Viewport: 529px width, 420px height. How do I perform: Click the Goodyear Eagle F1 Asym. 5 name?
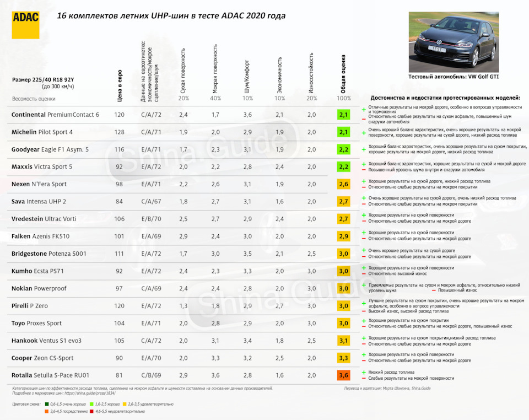click(50, 149)
